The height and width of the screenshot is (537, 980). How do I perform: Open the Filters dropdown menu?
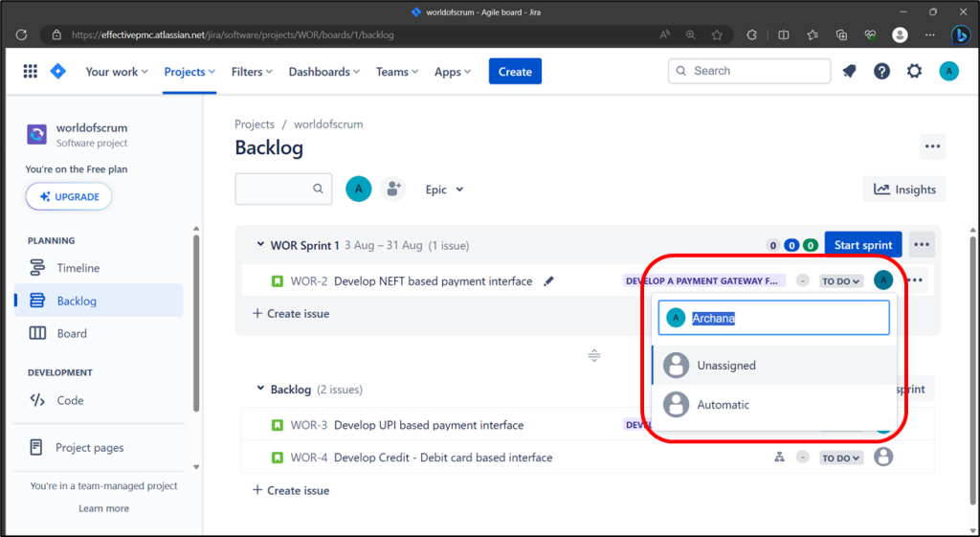tap(252, 72)
